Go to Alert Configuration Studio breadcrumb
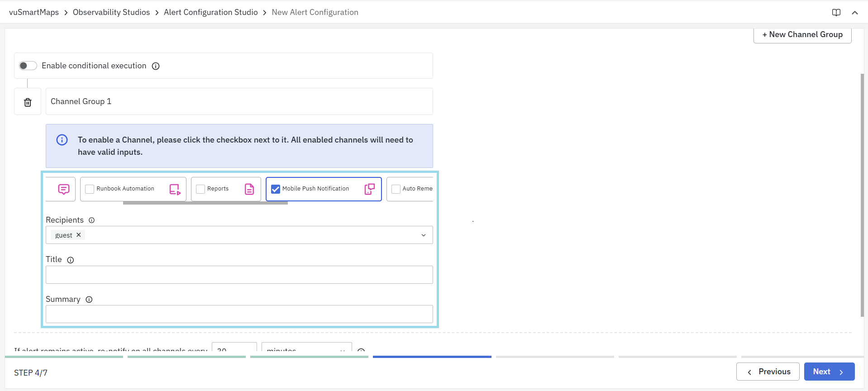The height and width of the screenshot is (391, 868). tap(210, 12)
